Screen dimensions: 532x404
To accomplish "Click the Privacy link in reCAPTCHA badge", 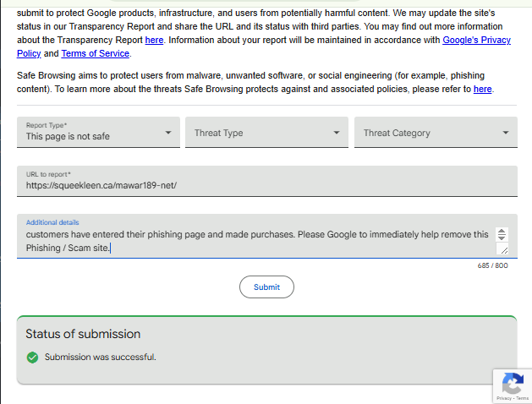I will (x=503, y=397).
